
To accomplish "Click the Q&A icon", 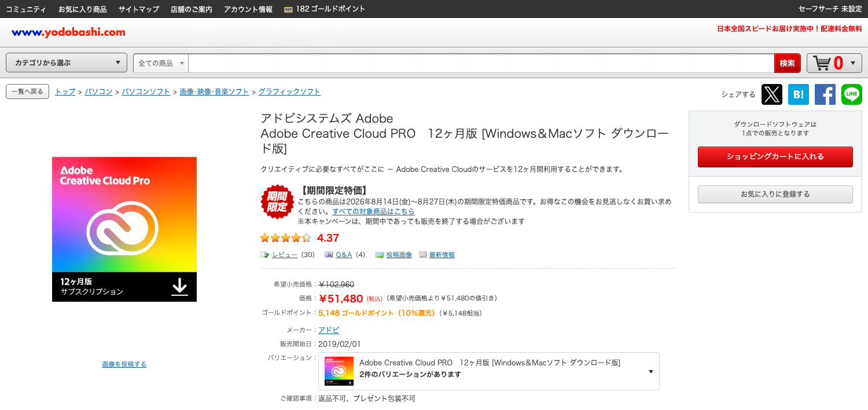I will [x=329, y=255].
